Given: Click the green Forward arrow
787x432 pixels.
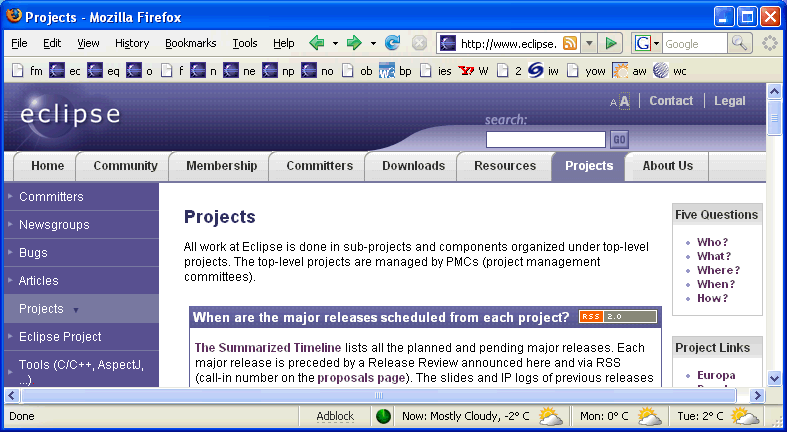Looking at the screenshot, I should tap(354, 43).
